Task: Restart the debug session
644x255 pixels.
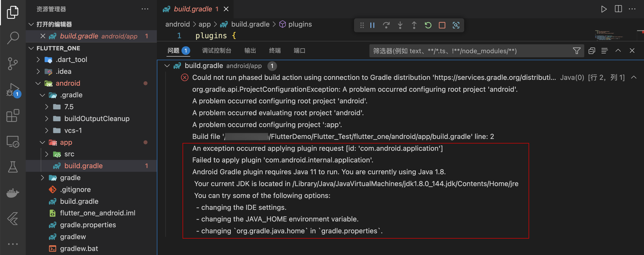Action: point(428,25)
